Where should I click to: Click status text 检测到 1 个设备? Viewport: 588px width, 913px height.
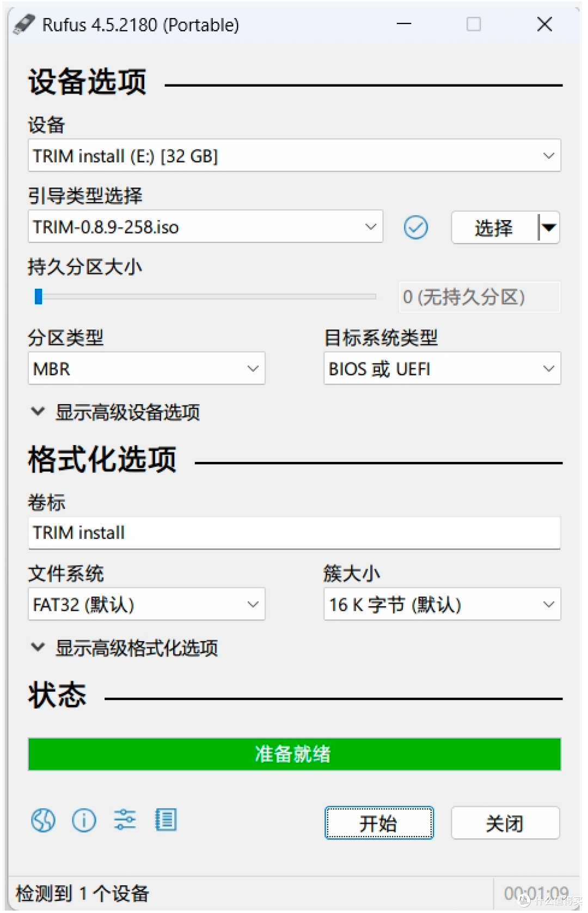click(82, 893)
